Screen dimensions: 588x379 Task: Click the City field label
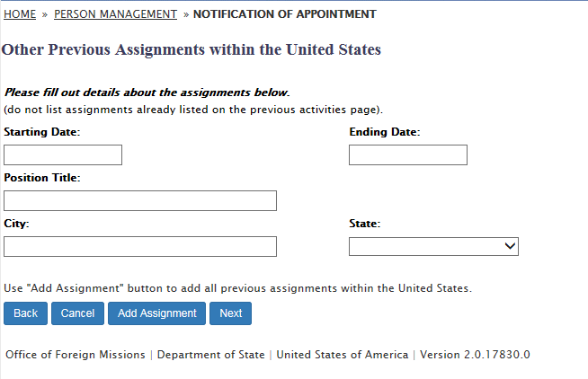(x=16, y=223)
